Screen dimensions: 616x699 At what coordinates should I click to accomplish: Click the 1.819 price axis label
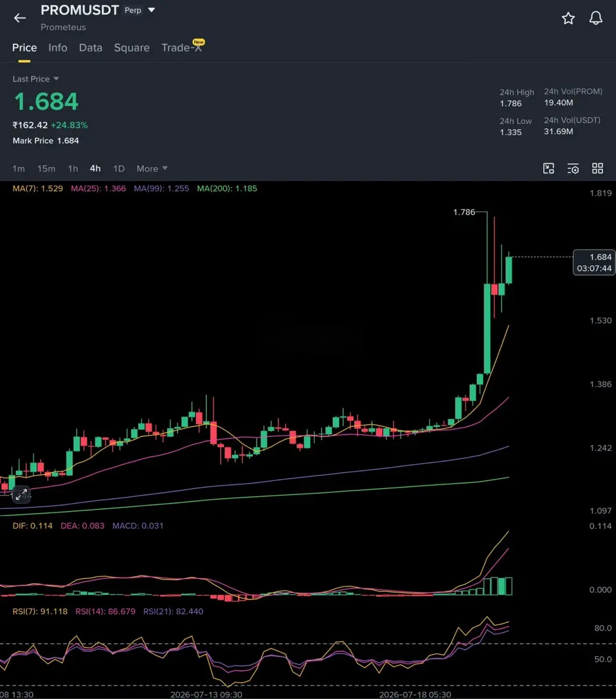click(600, 193)
